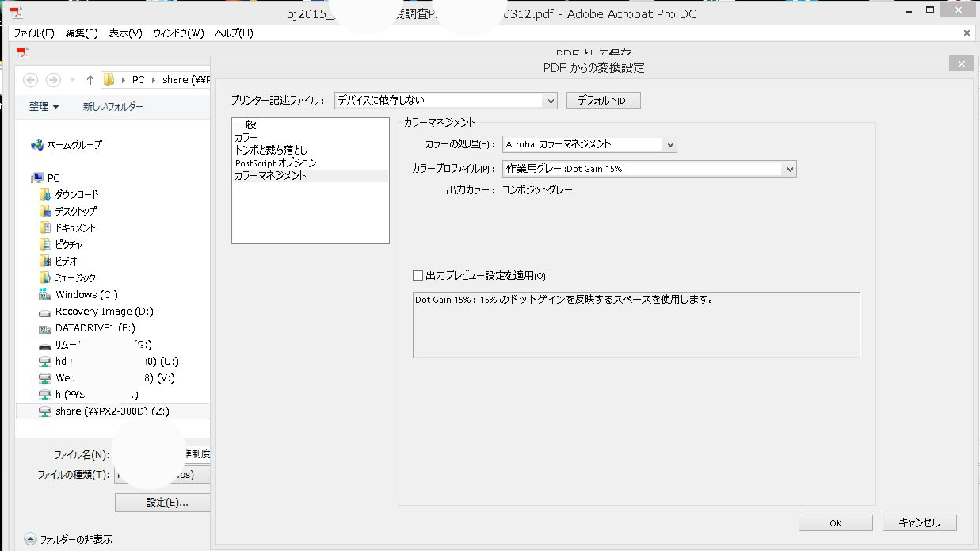Screen dimensions: 980x551
Task: Click the Adobe Acrobat icon in the title bar
Action: click(15, 13)
